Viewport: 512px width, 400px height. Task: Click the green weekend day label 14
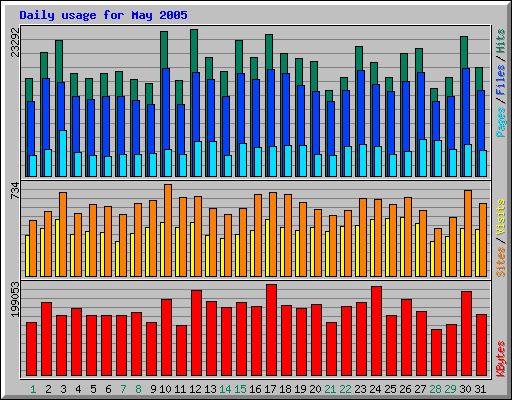[x=225, y=389]
